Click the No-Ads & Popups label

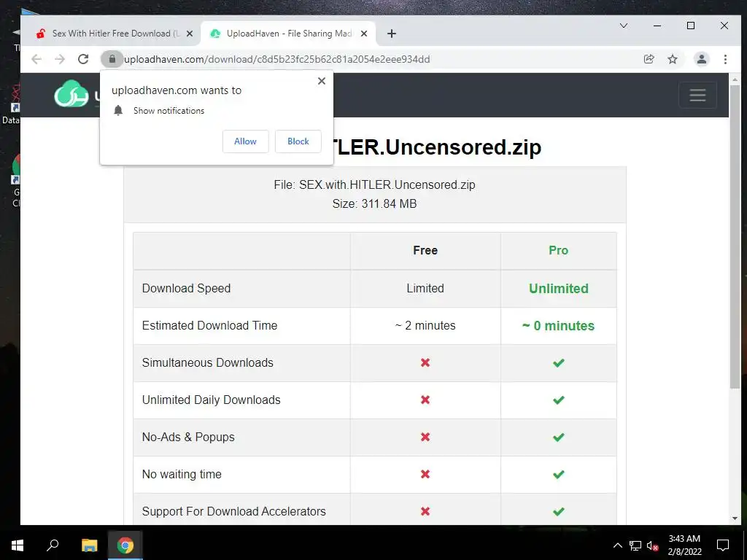coord(188,437)
